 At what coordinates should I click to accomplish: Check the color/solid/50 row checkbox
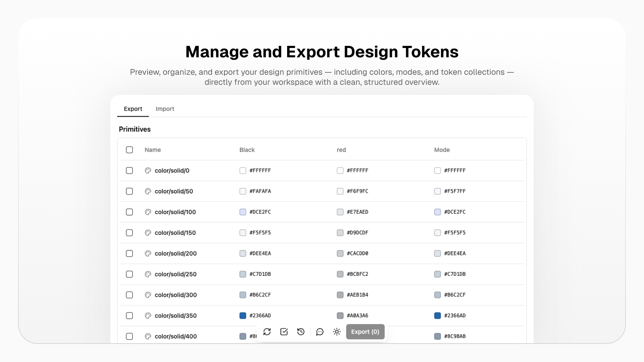pos(129,191)
